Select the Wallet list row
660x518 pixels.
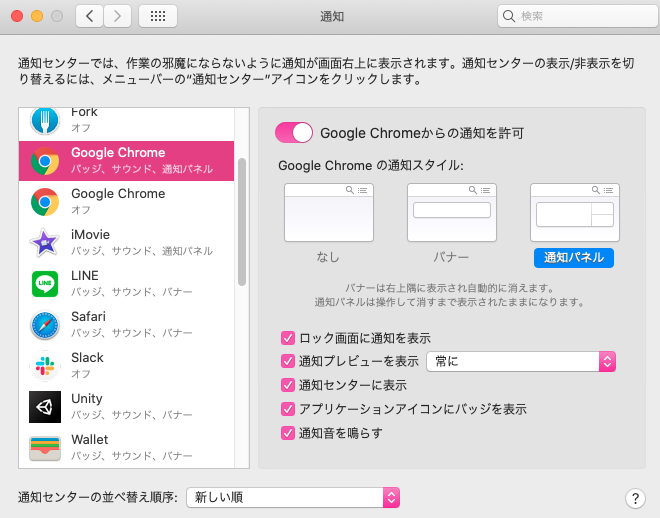pyautogui.click(x=126, y=448)
